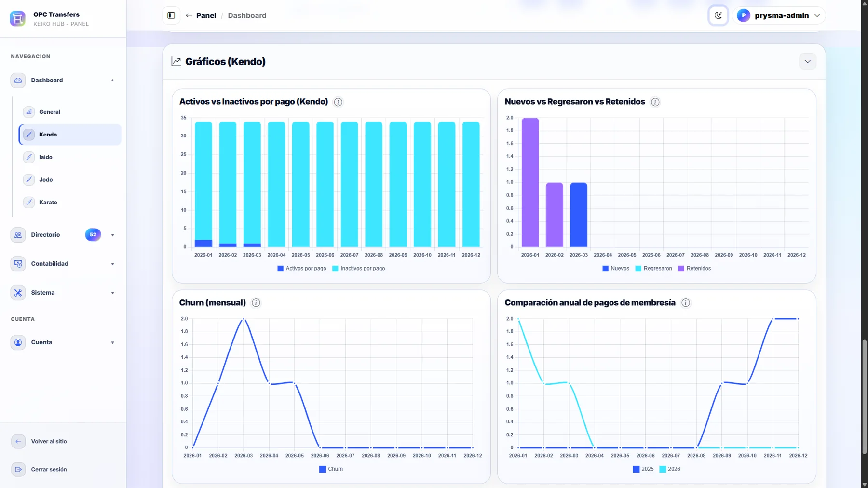Click the 2026-01 Retenidos purple bar
The image size is (868, 488).
(x=530, y=183)
